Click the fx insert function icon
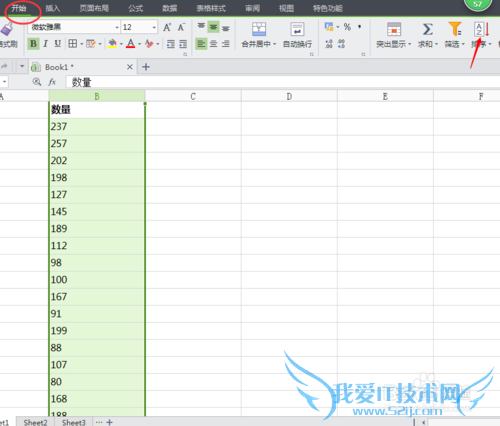 pyautogui.click(x=52, y=82)
